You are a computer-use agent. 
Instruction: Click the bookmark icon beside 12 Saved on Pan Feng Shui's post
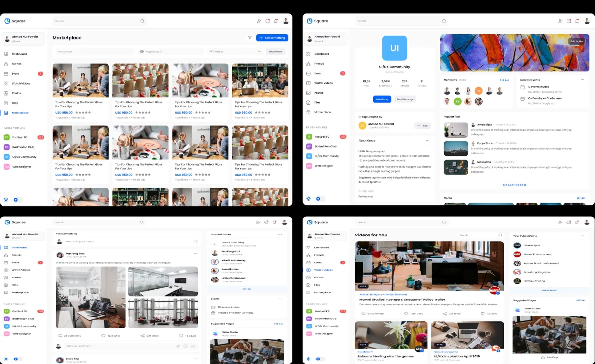point(181,336)
